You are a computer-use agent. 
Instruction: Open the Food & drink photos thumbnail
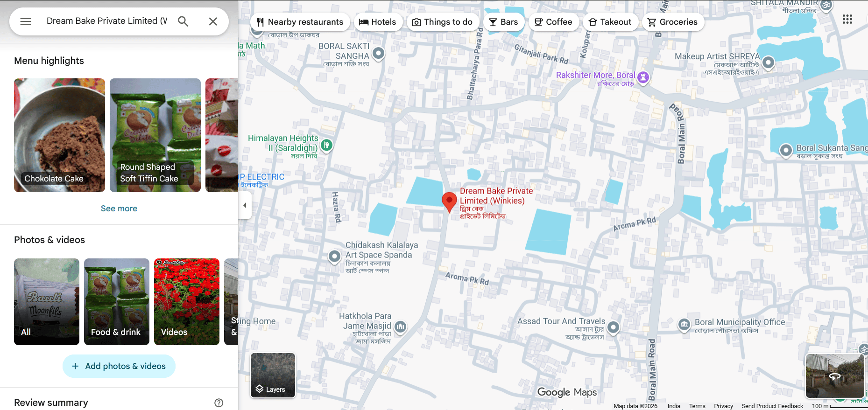coord(117,302)
